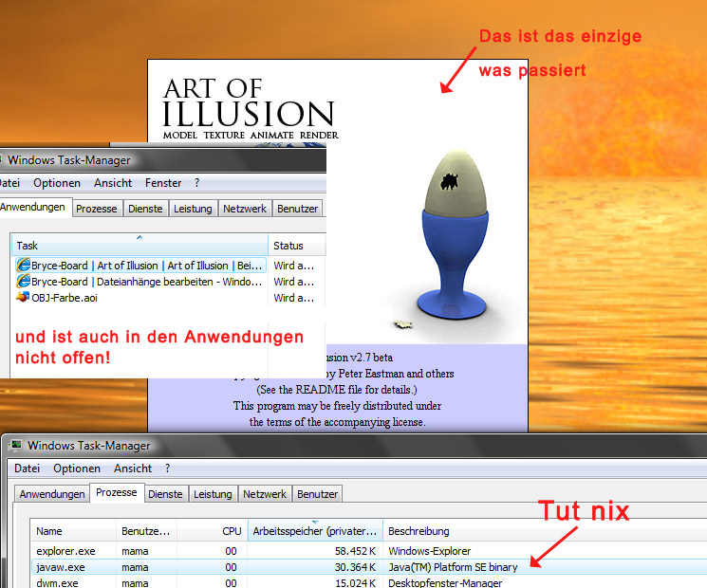
Task: Sort processes by the Benutze... column header
Action: (146, 531)
